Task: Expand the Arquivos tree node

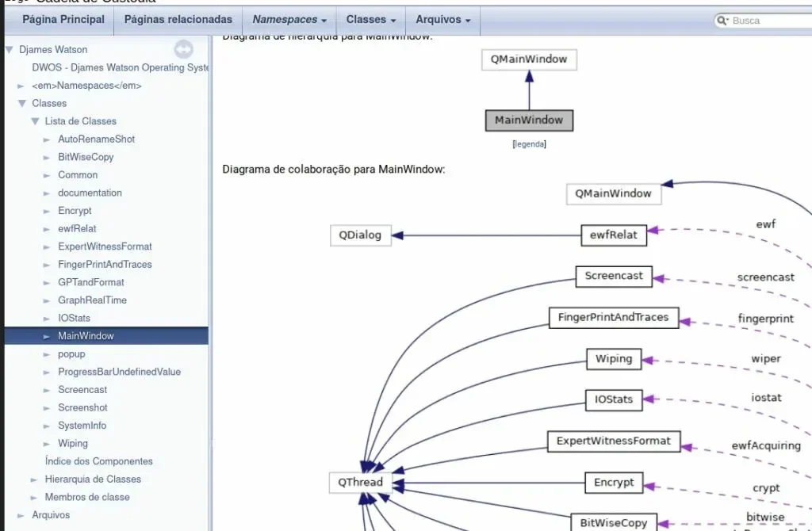Action: pyautogui.click(x=21, y=515)
